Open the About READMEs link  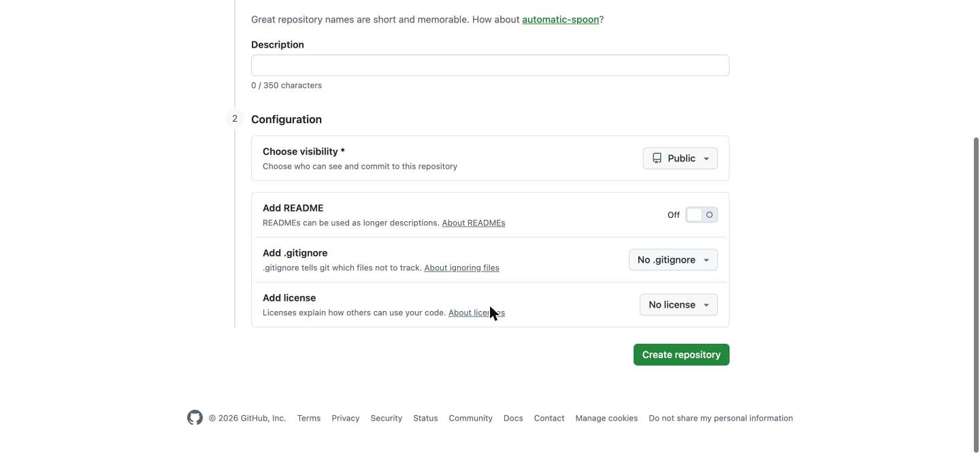(x=474, y=223)
